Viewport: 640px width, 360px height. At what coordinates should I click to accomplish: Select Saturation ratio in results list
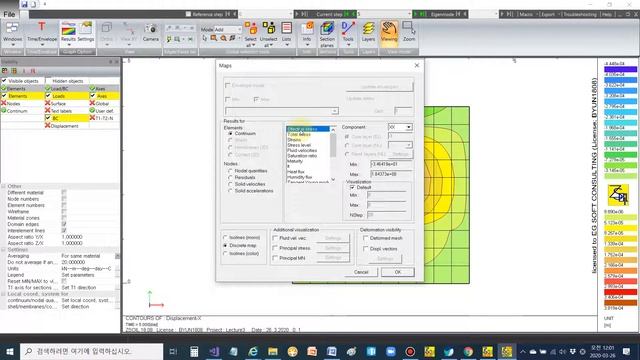click(x=302, y=156)
